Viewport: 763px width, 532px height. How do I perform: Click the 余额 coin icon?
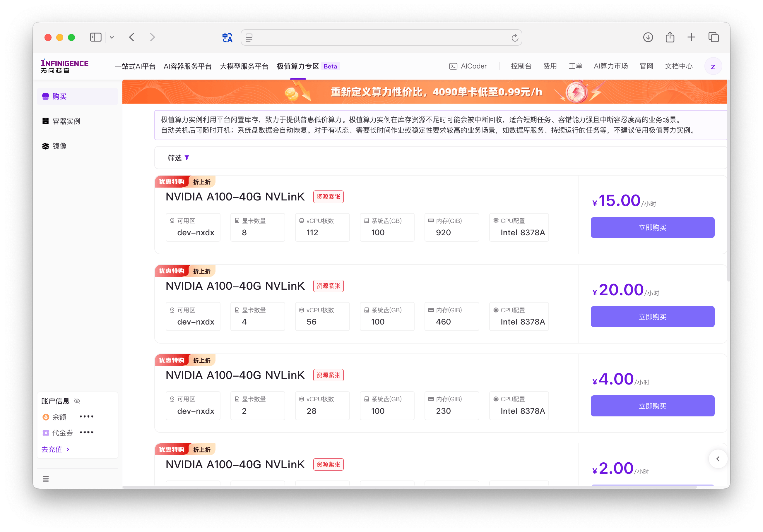click(x=46, y=417)
